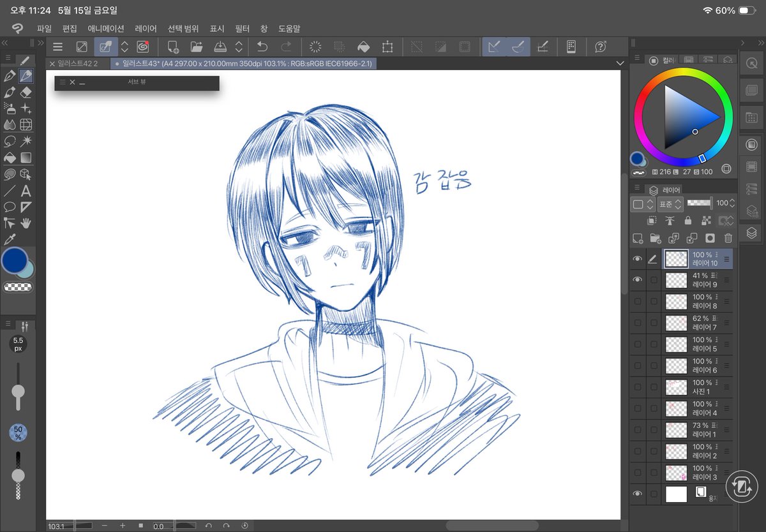
Task: Open the 애니메이션 menu
Action: click(x=106, y=29)
